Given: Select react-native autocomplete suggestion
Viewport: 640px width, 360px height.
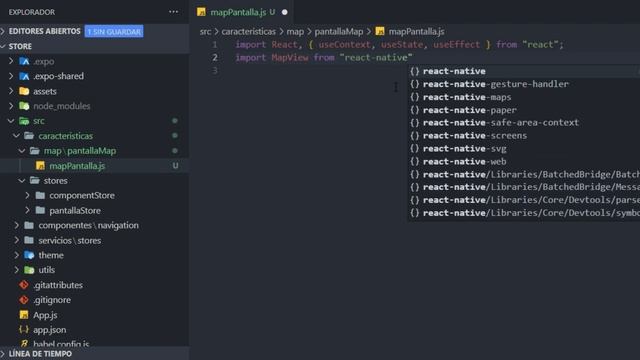Looking at the screenshot, I should pos(524,71).
